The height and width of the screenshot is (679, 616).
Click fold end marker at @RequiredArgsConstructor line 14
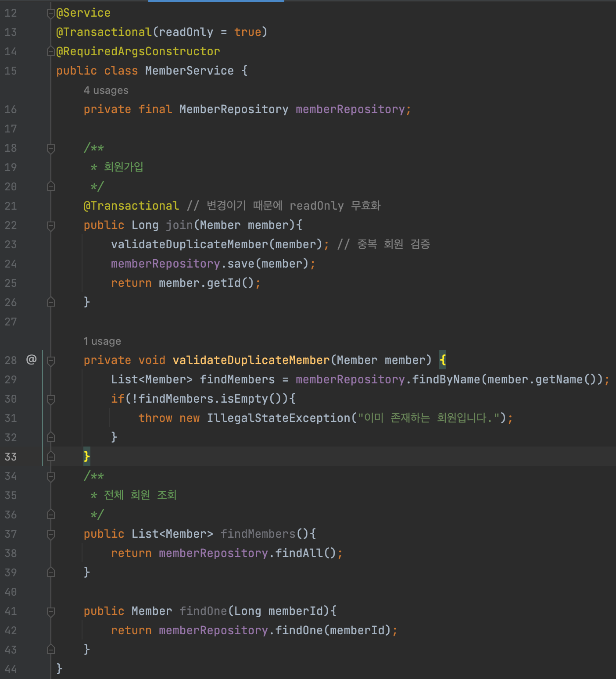pos(51,52)
